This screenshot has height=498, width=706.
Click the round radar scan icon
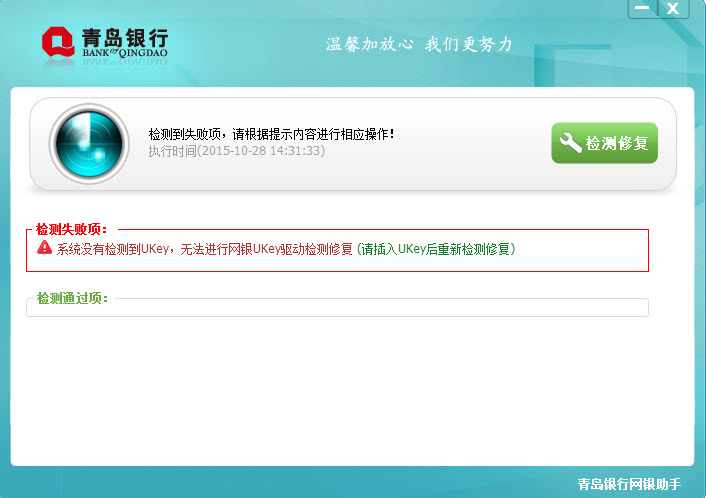click(x=89, y=143)
